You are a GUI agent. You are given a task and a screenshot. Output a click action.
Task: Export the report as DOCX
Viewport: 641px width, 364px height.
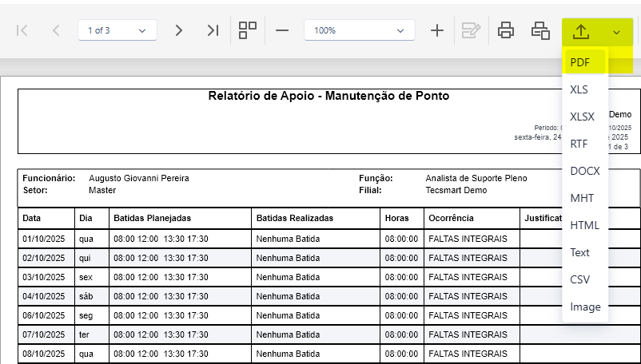click(x=585, y=171)
